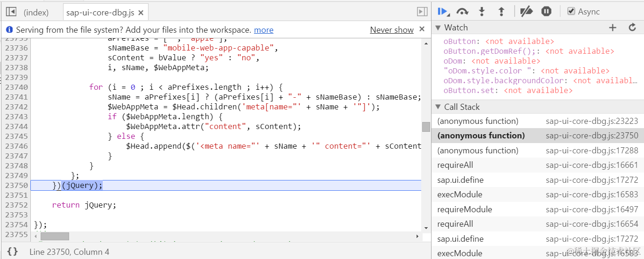Select requireAll frame at line 16661
Viewport: 644px width, 259px height.
538,165
